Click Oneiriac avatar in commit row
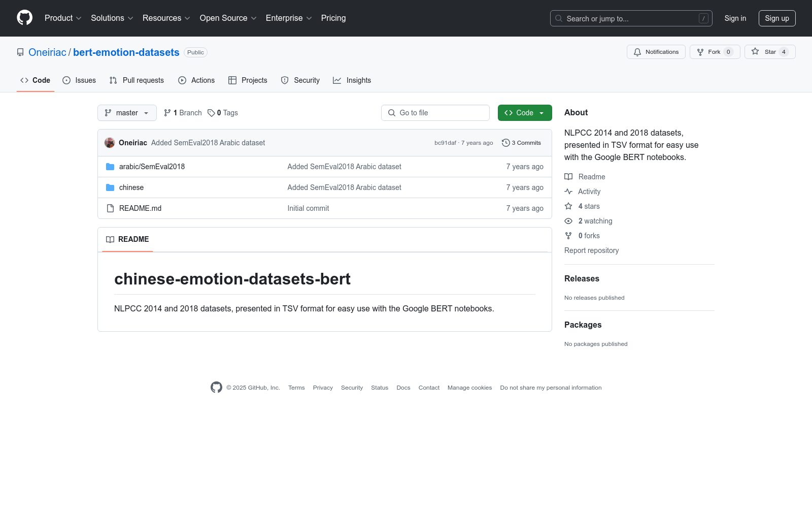The height and width of the screenshot is (508, 812). pos(110,143)
